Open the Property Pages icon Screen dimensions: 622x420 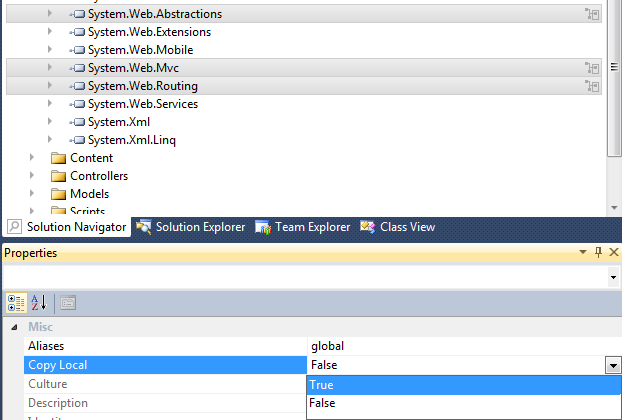point(68,303)
